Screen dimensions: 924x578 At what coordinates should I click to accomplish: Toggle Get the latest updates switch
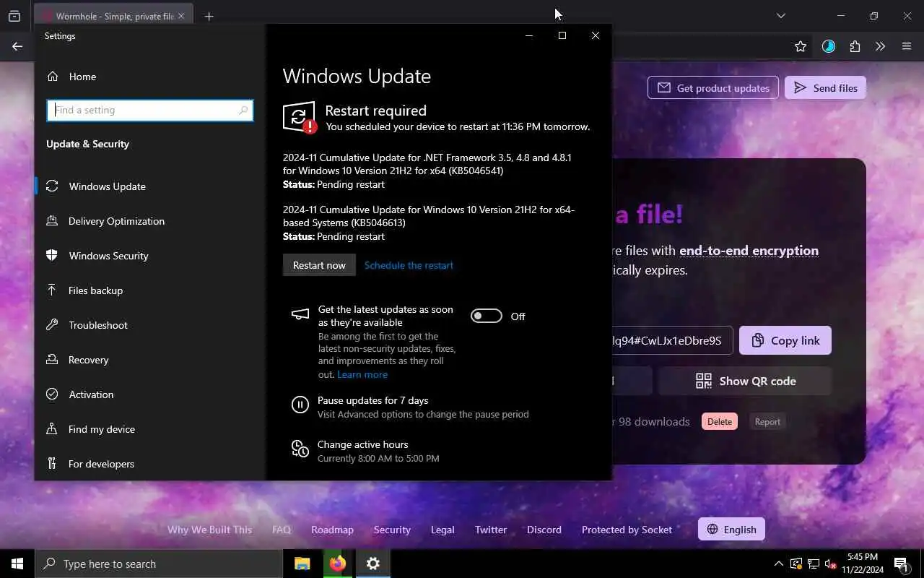coord(487,316)
